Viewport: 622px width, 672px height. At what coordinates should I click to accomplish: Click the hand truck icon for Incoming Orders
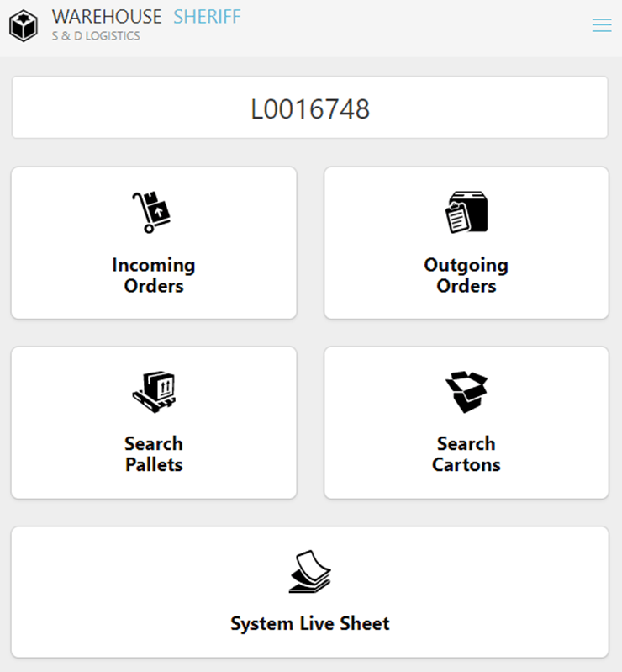point(151,212)
